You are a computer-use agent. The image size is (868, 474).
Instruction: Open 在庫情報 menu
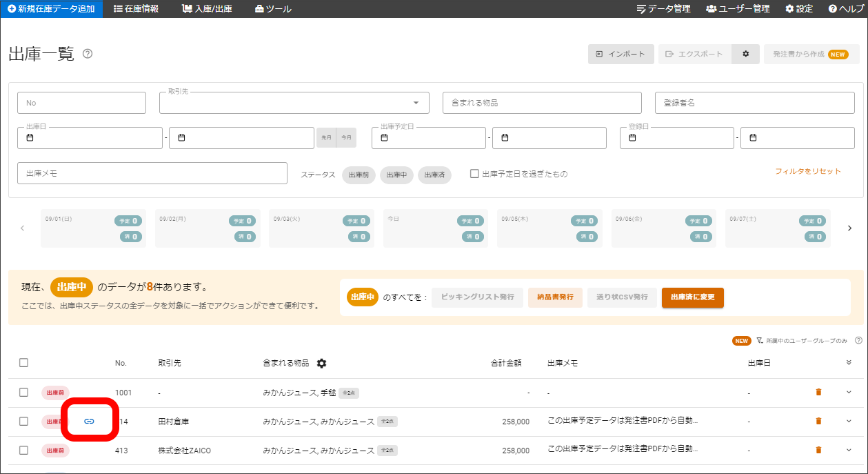tap(136, 9)
